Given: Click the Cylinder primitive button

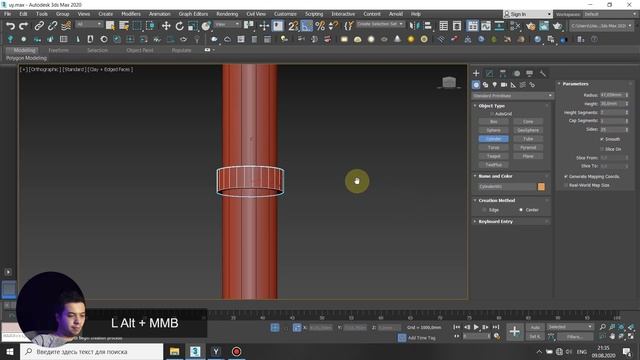Looking at the screenshot, I should [x=493, y=139].
